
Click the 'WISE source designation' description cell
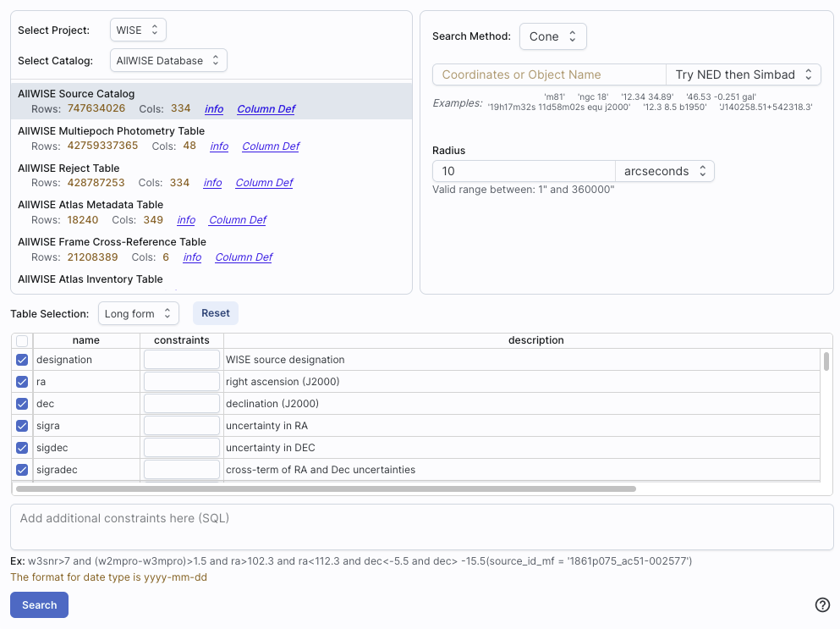pyautogui.click(x=522, y=360)
